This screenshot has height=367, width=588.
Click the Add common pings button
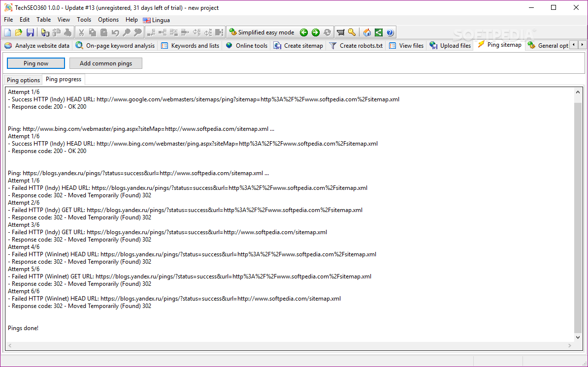point(106,63)
